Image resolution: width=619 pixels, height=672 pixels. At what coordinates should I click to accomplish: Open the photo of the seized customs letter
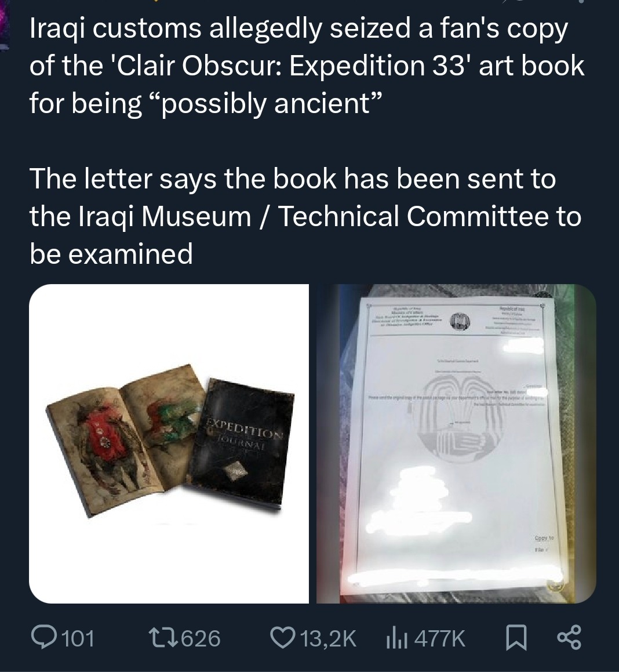coord(456,442)
